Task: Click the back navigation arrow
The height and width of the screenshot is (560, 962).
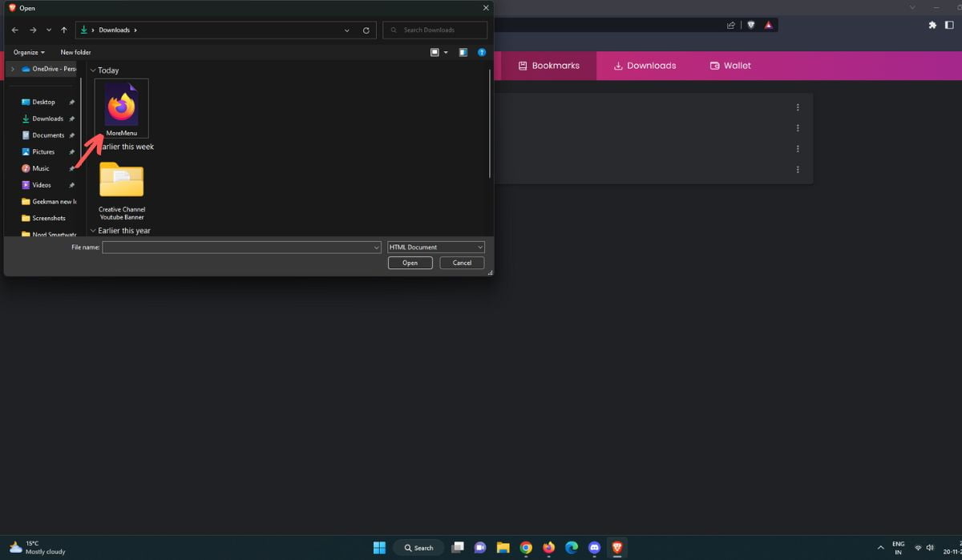Action: [x=14, y=30]
